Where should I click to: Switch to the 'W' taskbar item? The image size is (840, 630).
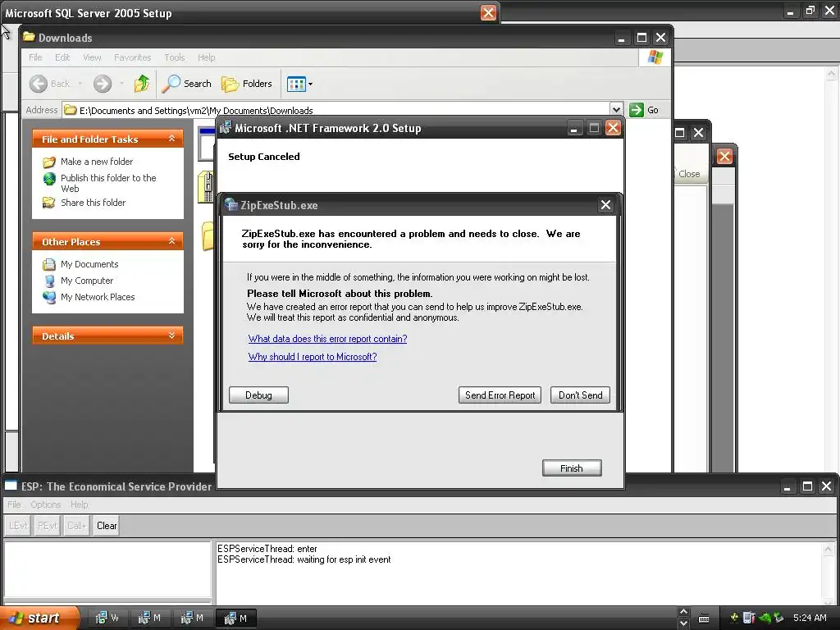pyautogui.click(x=107, y=619)
